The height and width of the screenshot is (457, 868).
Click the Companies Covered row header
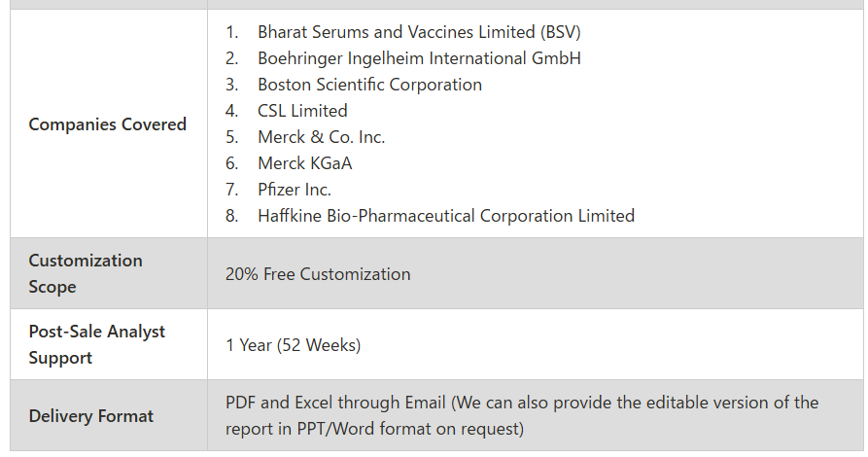coord(107,124)
